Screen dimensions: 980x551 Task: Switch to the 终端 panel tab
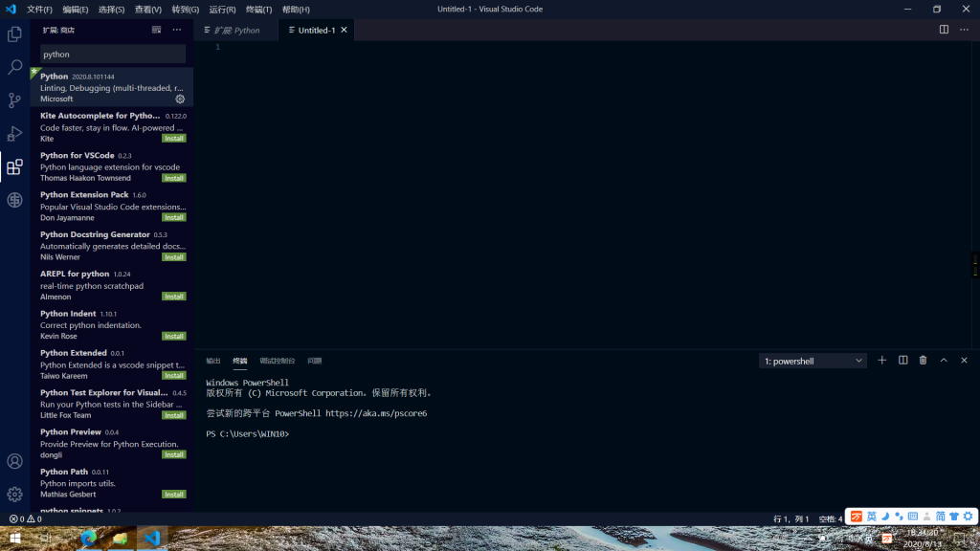coord(240,361)
